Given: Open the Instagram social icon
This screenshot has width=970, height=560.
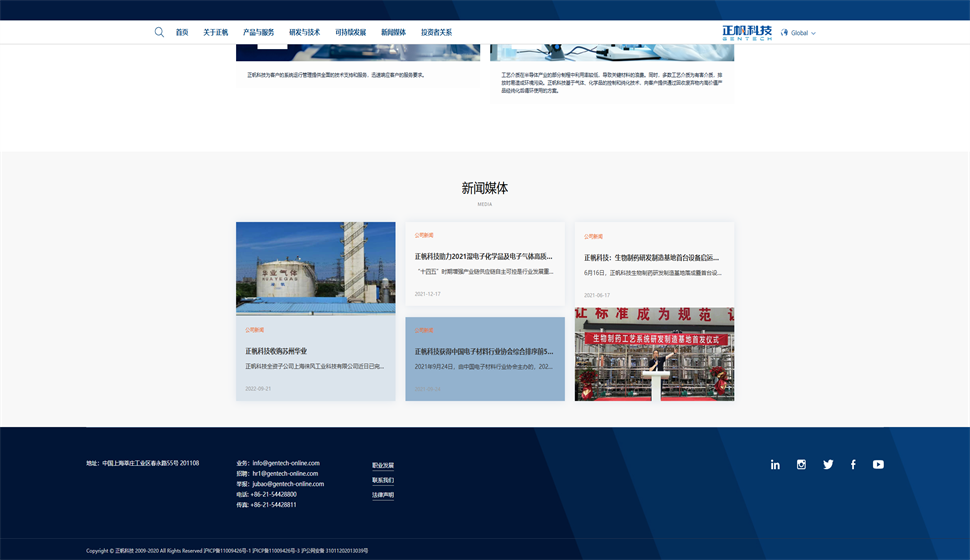Looking at the screenshot, I should (x=801, y=464).
